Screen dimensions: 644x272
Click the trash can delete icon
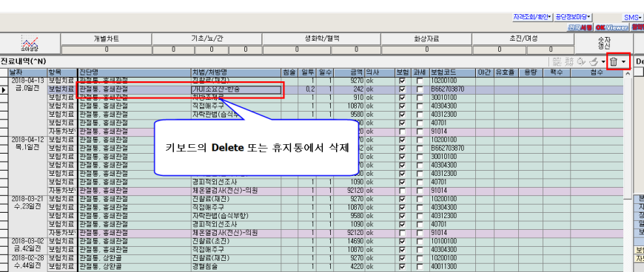pos(613,62)
